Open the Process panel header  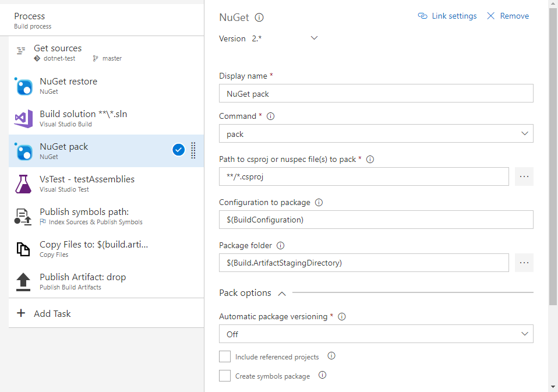click(30, 16)
